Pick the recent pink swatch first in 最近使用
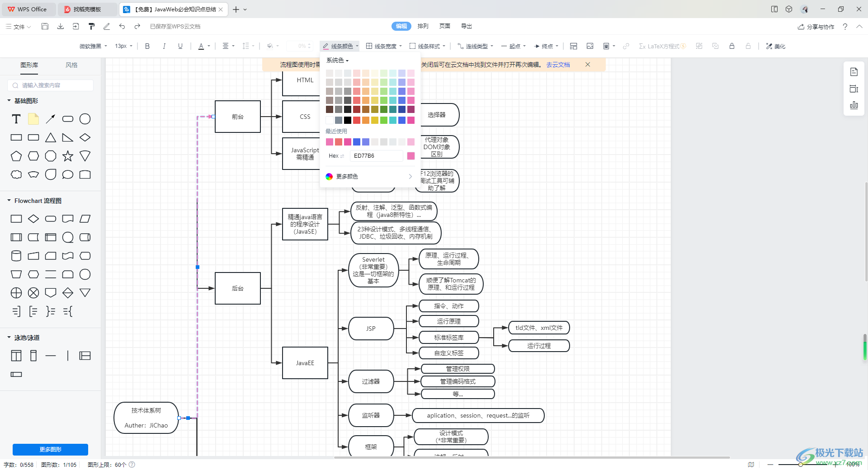The width and height of the screenshot is (868, 470). (x=330, y=142)
